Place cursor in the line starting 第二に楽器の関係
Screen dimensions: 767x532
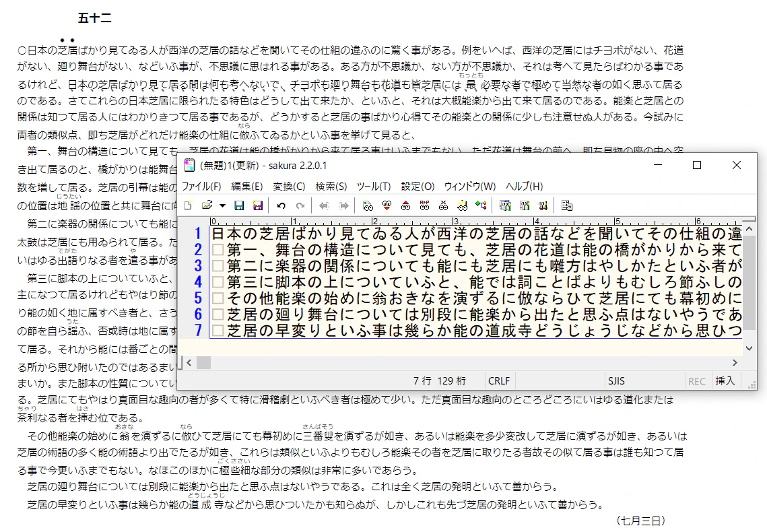point(476,265)
